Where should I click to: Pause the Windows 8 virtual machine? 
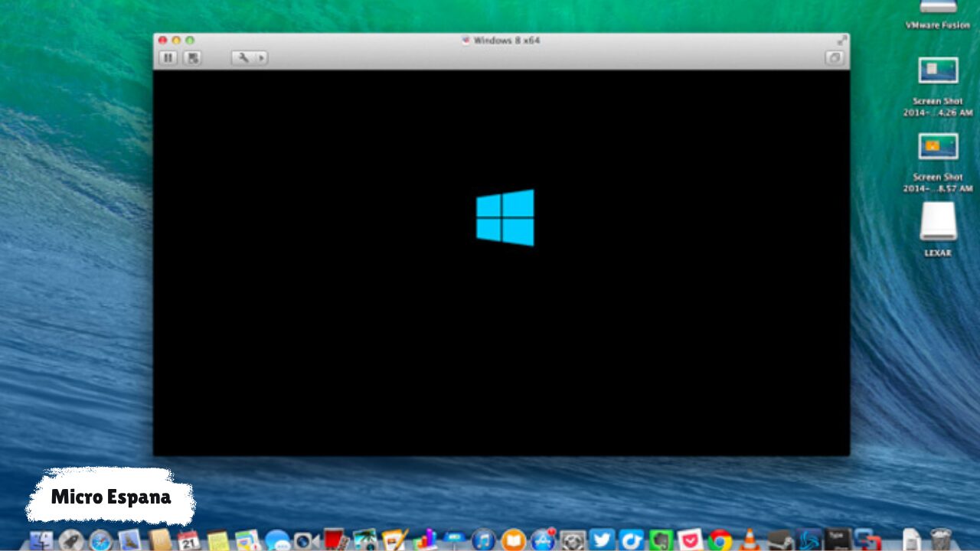(168, 58)
